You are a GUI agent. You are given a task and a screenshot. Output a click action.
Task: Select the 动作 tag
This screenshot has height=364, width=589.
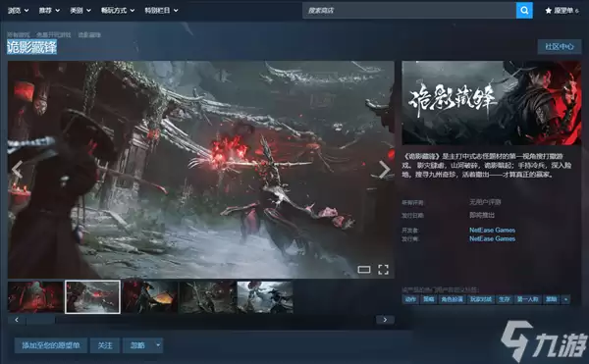tap(410, 299)
